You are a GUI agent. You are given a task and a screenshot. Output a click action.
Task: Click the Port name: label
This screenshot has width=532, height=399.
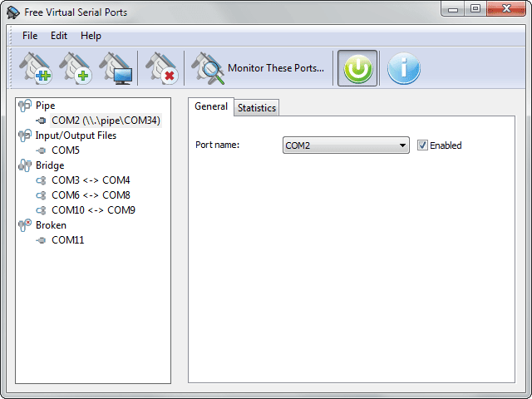click(217, 145)
